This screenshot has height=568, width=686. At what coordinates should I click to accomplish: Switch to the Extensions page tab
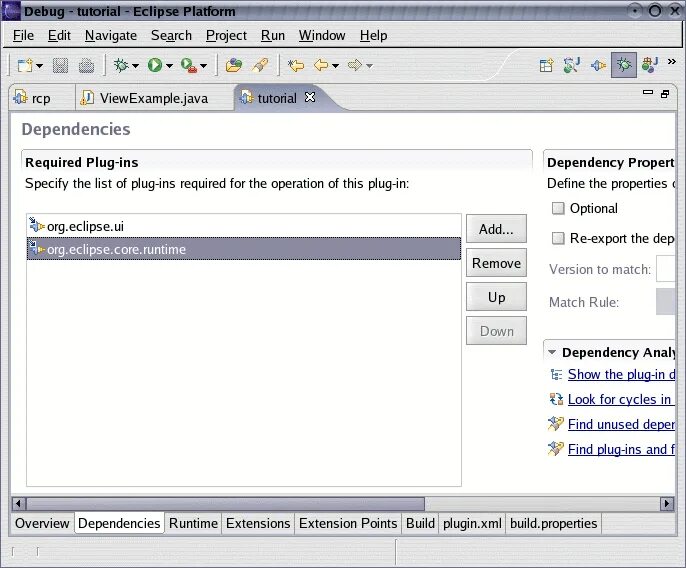[x=258, y=523]
